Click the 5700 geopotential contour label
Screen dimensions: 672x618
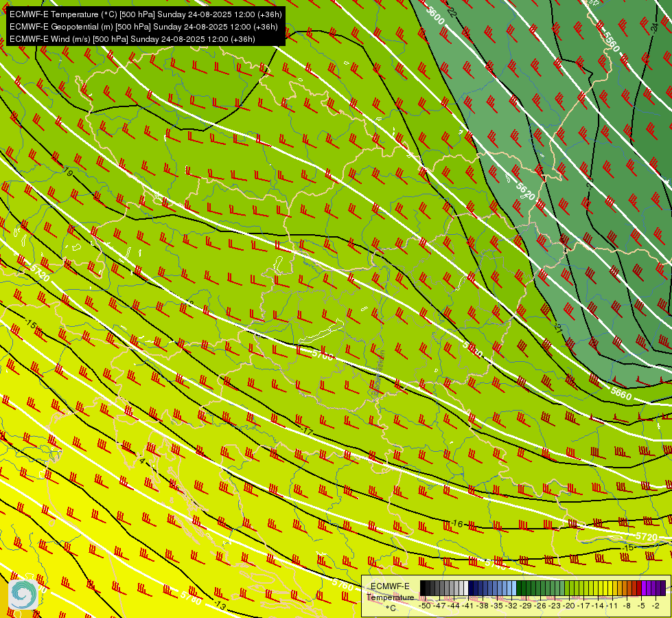pyautogui.click(x=323, y=355)
